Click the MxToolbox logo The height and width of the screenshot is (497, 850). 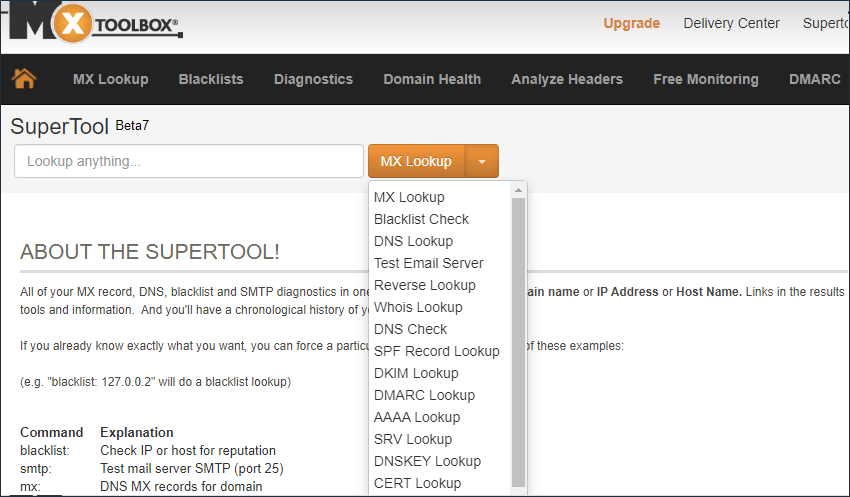pyautogui.click(x=96, y=23)
